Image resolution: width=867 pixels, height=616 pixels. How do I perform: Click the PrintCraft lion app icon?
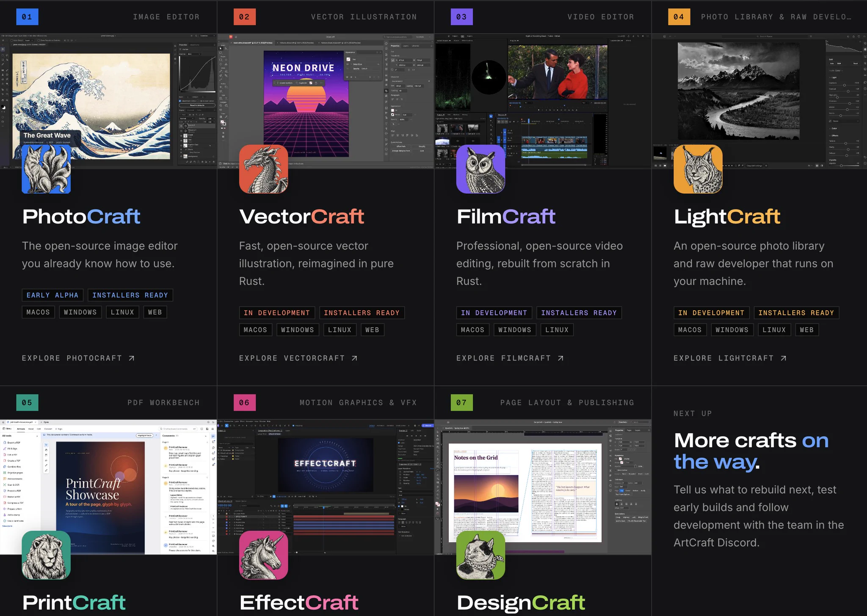coord(46,555)
